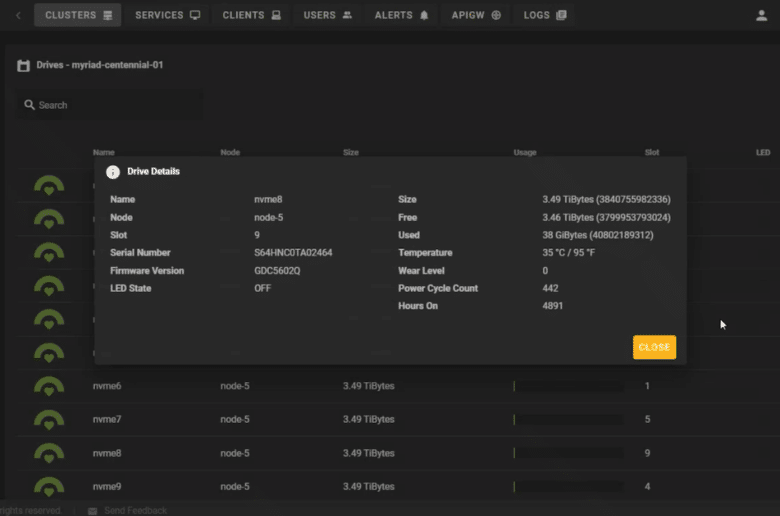The width and height of the screenshot is (780, 516).
Task: Click the nvme6 drive health icon
Action: pos(49,386)
